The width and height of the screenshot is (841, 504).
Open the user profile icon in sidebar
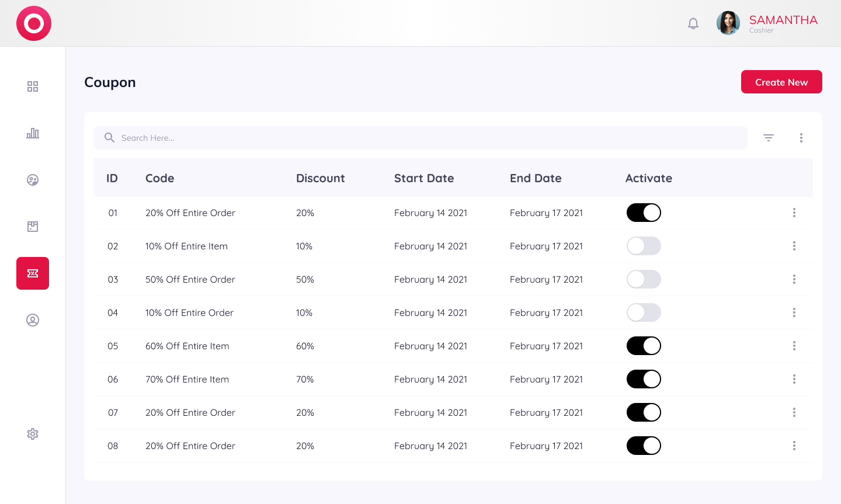[x=33, y=320]
